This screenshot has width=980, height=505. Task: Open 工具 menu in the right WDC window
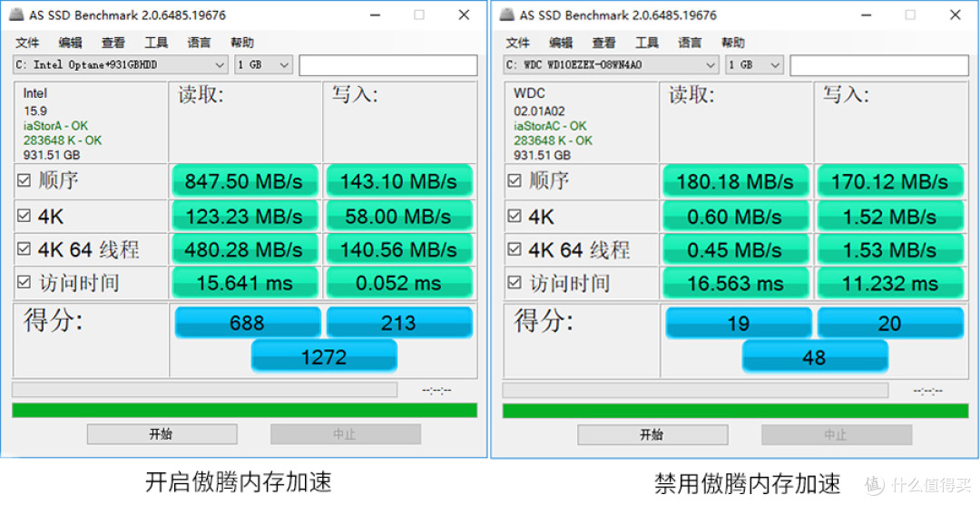pos(647,43)
